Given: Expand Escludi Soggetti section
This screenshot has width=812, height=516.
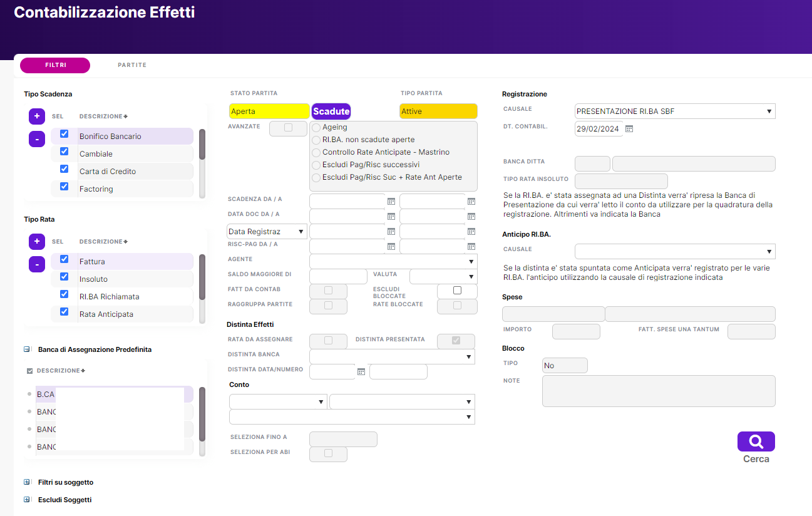Looking at the screenshot, I should point(27,500).
